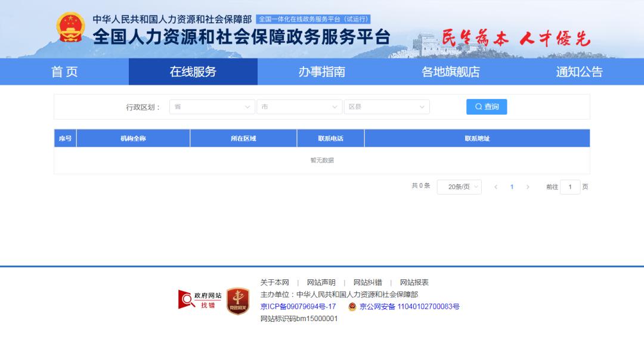Go to the previous page arrow
Image resolution: width=644 pixels, height=339 pixels.
[x=496, y=187]
